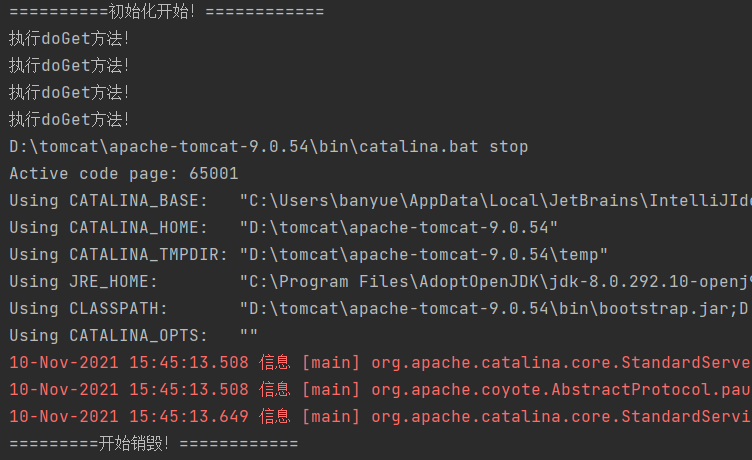Click the catalina.bat stop command line
Screen dimensions: 752x460
pyautogui.click(x=268, y=147)
